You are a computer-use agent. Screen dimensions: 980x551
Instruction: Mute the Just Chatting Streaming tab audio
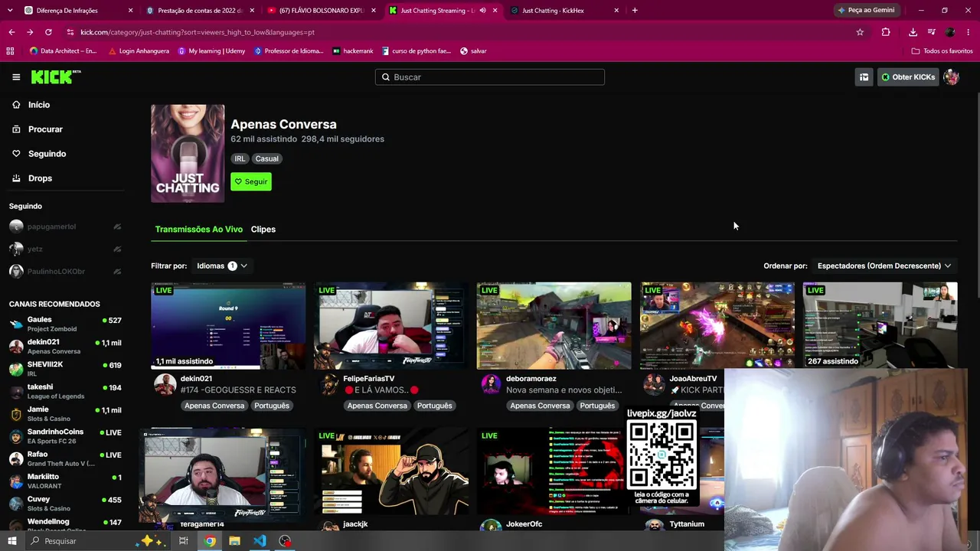pyautogui.click(x=482, y=11)
